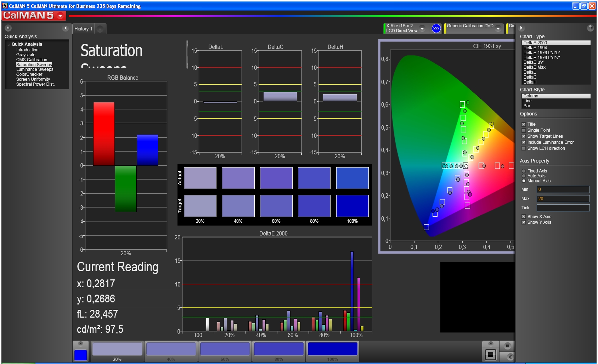Screen dimensions: 598x364
Task: Click the double-left rewind button
Action: (510, 357)
